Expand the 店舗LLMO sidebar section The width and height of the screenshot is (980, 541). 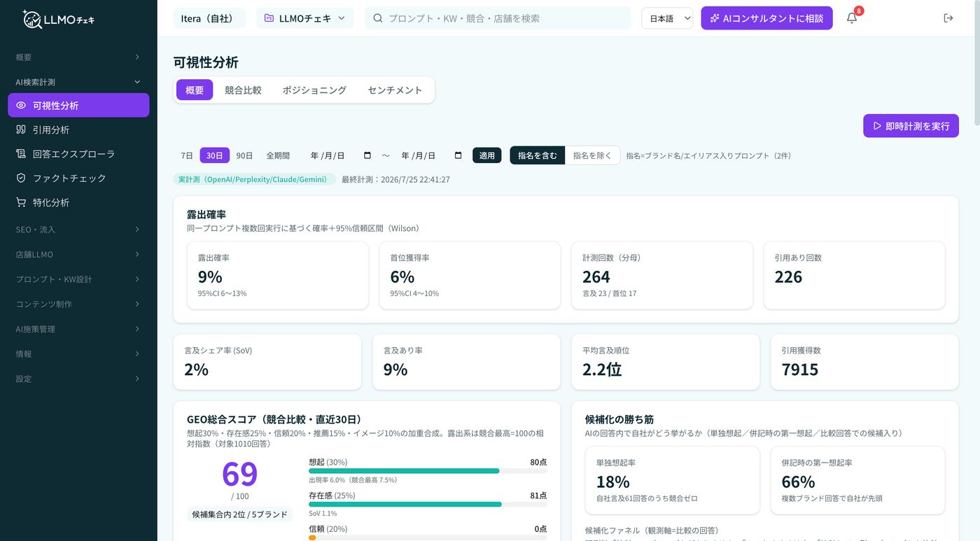click(x=78, y=254)
